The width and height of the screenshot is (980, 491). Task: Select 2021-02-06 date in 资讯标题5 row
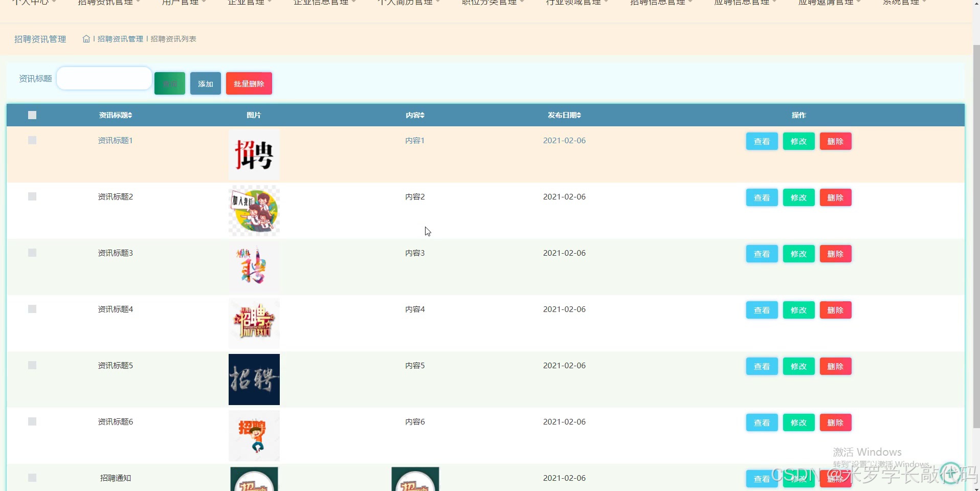point(565,365)
